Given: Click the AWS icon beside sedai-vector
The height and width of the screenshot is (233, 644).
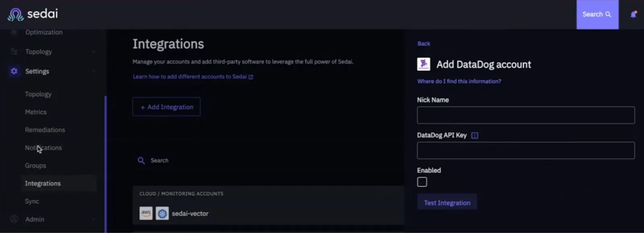Looking at the screenshot, I should 146,213.
